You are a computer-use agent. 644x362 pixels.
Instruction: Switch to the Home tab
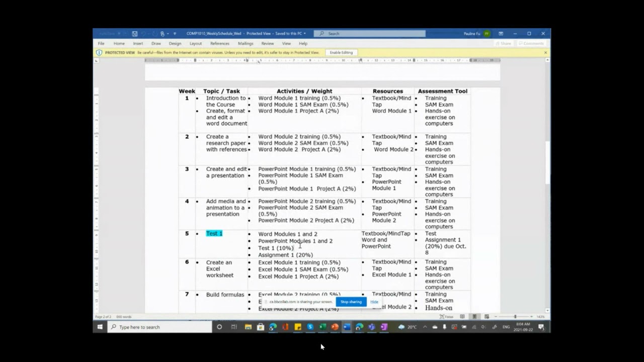(119, 44)
